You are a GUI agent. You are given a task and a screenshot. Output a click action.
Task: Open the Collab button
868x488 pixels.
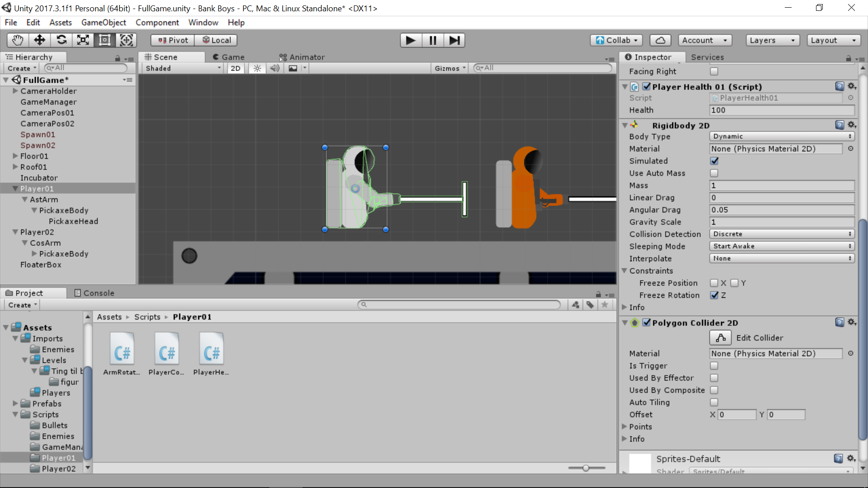coord(616,40)
